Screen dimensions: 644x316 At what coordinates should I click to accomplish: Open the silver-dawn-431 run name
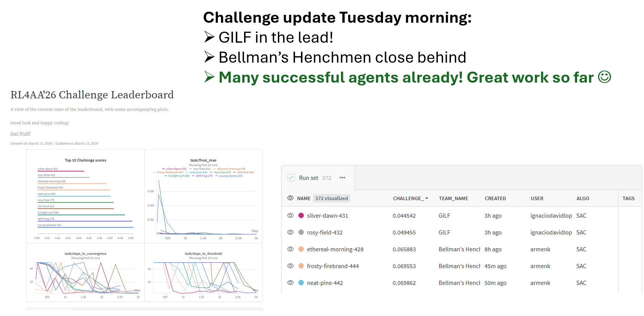click(328, 216)
